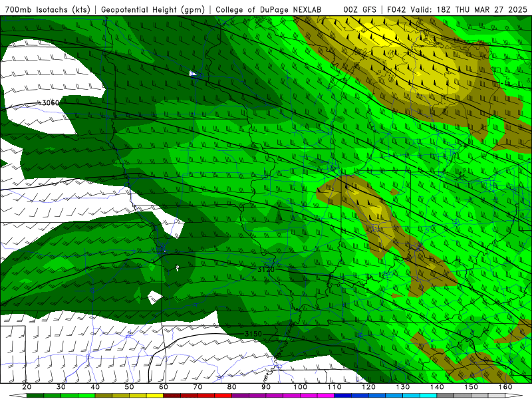Screen dimensions: 532x399
Task: Click the 140 value on the color scale
Action: 438,387
